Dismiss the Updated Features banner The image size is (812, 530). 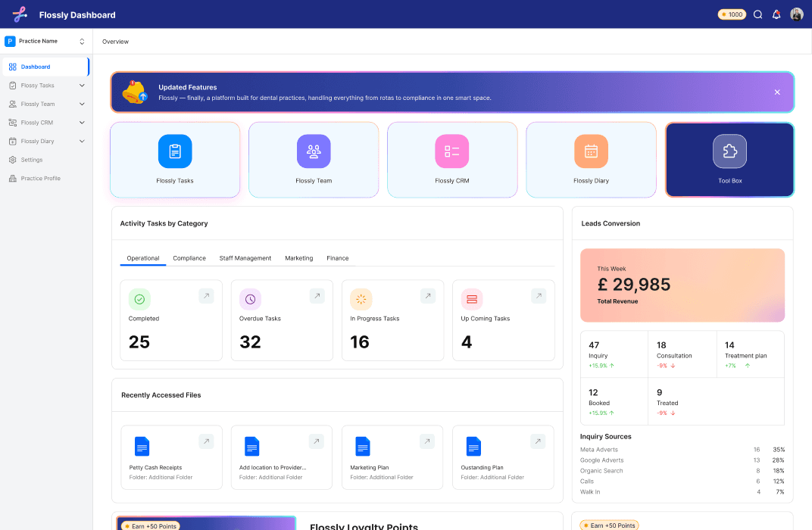(777, 92)
